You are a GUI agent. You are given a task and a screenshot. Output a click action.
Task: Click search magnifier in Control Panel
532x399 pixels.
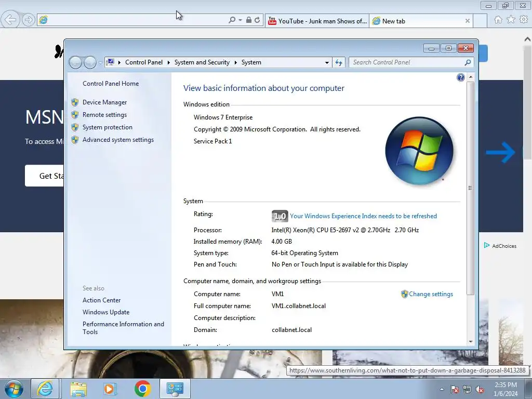[x=468, y=62]
